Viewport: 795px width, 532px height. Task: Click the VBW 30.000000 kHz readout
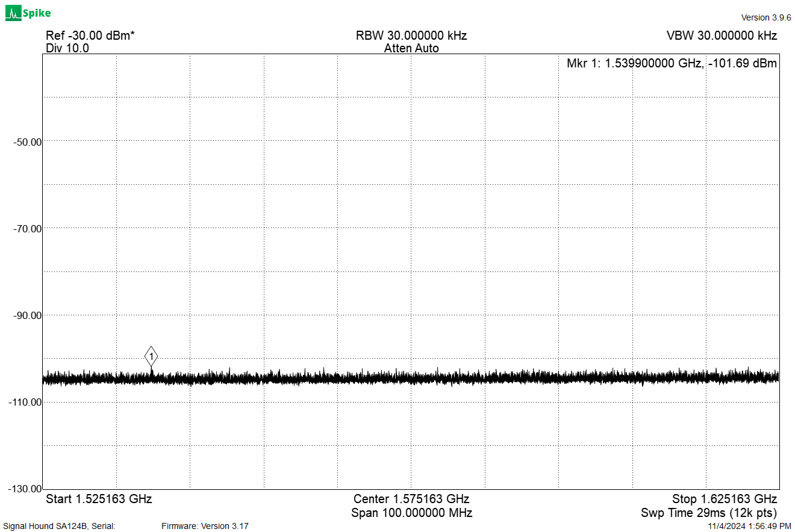point(722,36)
